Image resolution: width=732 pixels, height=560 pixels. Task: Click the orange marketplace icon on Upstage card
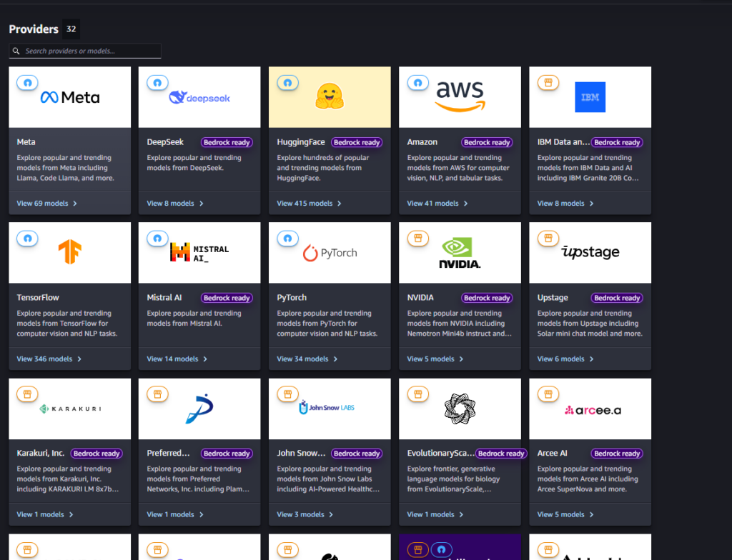548,239
